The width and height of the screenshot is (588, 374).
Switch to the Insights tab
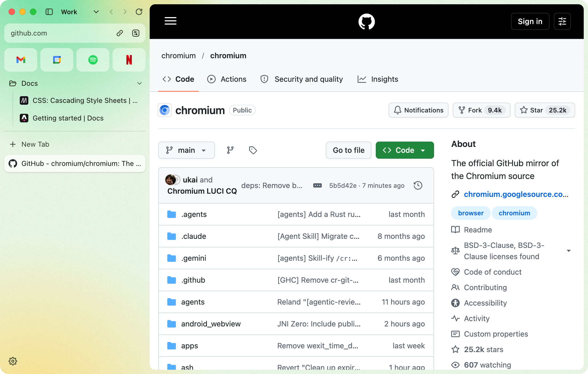(x=378, y=79)
